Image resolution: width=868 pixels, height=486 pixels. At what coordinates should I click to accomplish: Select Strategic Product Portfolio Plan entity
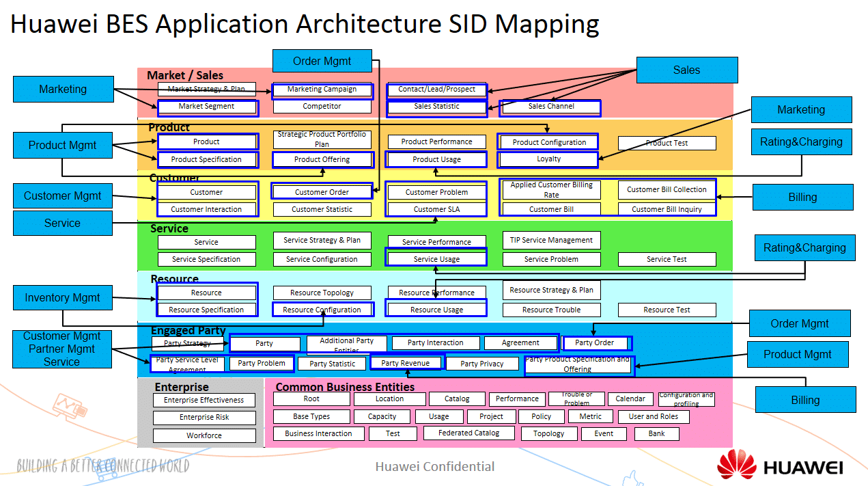(322, 139)
